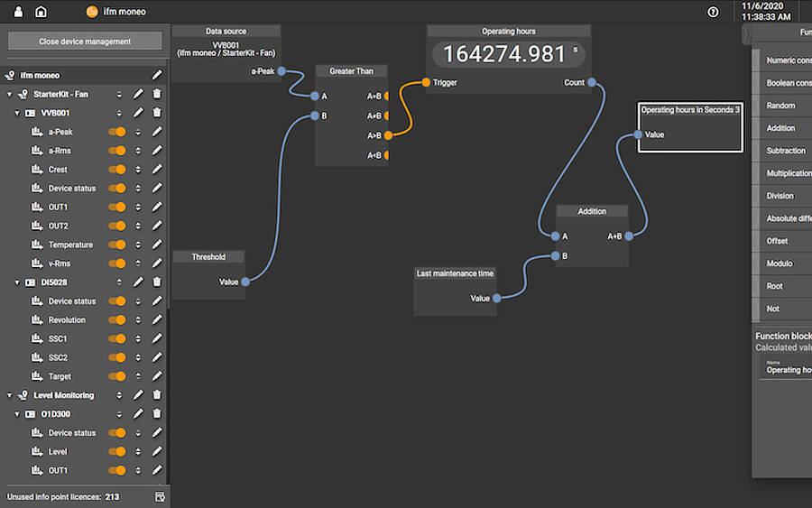Delete the StarterKit - Fan entry
The image size is (812, 508).
[x=157, y=94]
